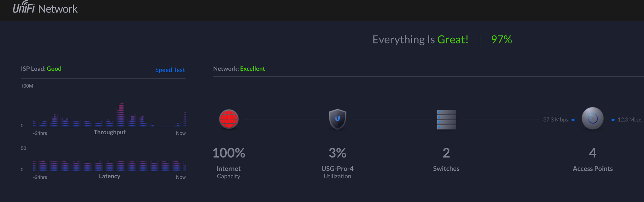Click the 12.3 Mbps upload arrow

point(613,120)
